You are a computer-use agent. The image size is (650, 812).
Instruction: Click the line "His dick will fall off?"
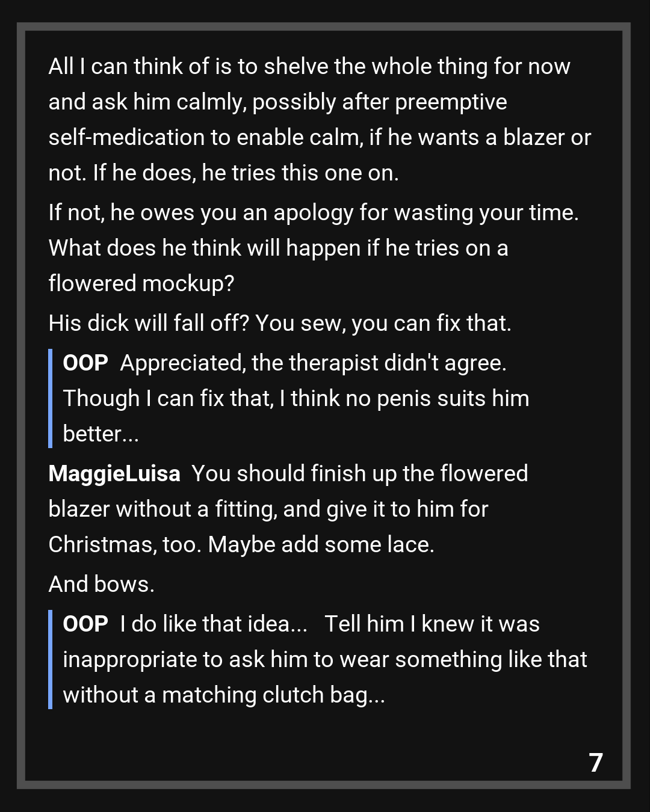pos(279,323)
